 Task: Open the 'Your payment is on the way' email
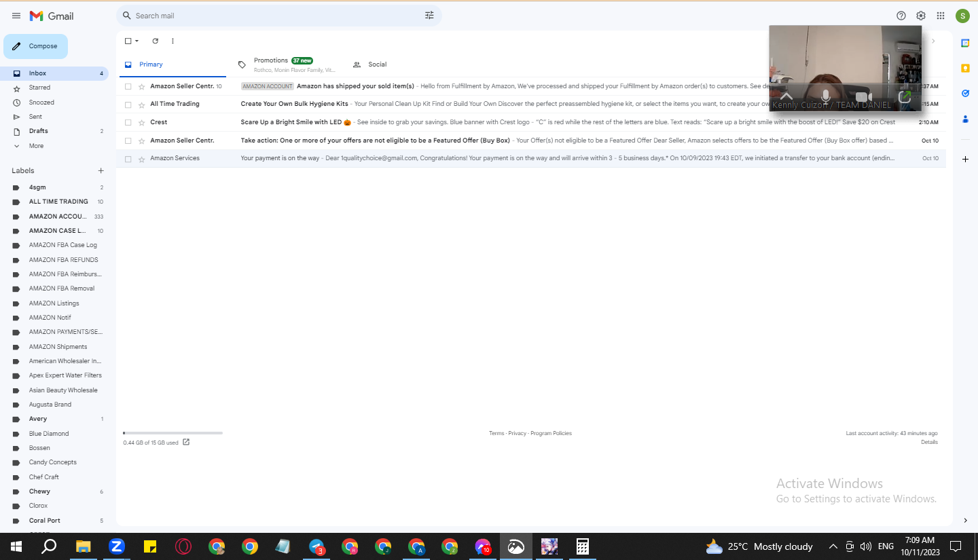click(530, 159)
